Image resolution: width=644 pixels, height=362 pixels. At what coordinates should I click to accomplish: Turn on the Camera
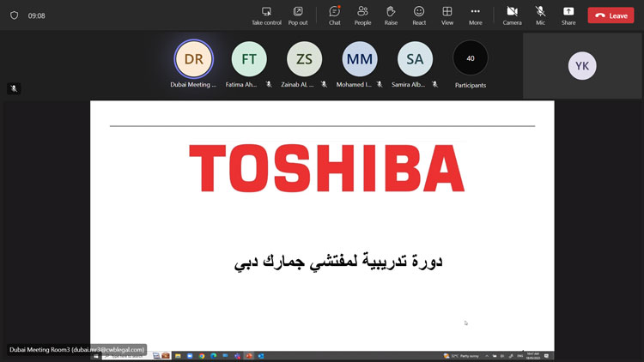coord(512,15)
